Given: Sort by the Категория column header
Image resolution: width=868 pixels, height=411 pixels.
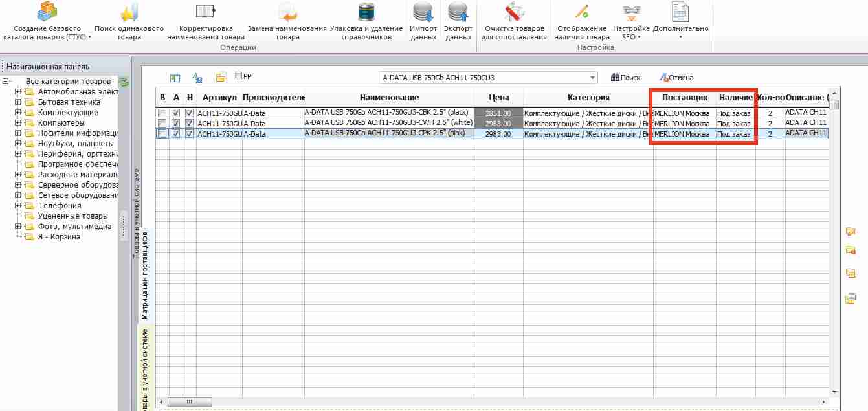Looking at the screenshot, I should (588, 98).
